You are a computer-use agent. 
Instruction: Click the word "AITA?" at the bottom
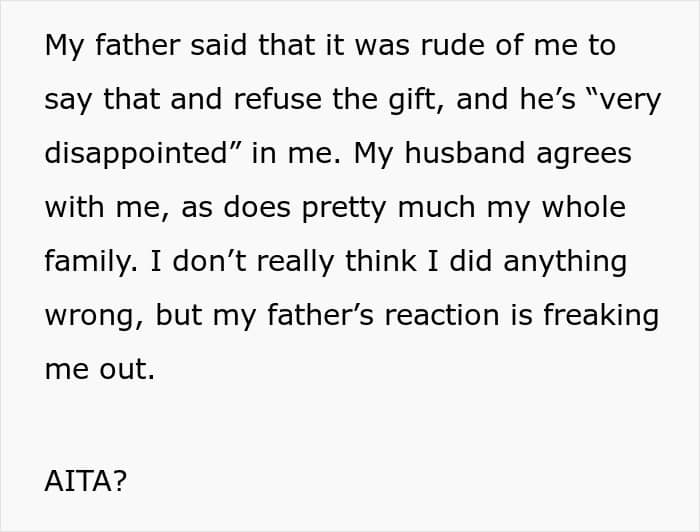85,481
